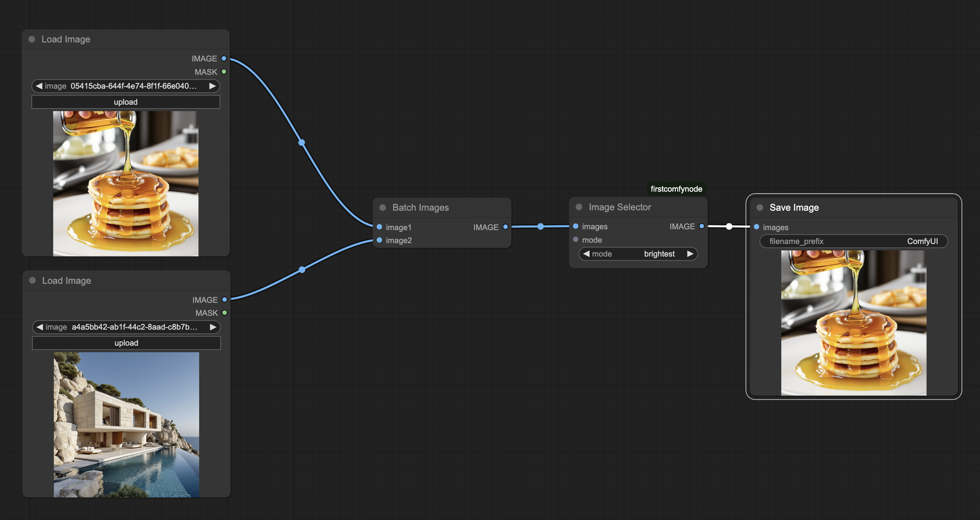980x520 pixels.
Task: Click the midpoint dot on the Batch-to-Selector link
Action: click(540, 226)
